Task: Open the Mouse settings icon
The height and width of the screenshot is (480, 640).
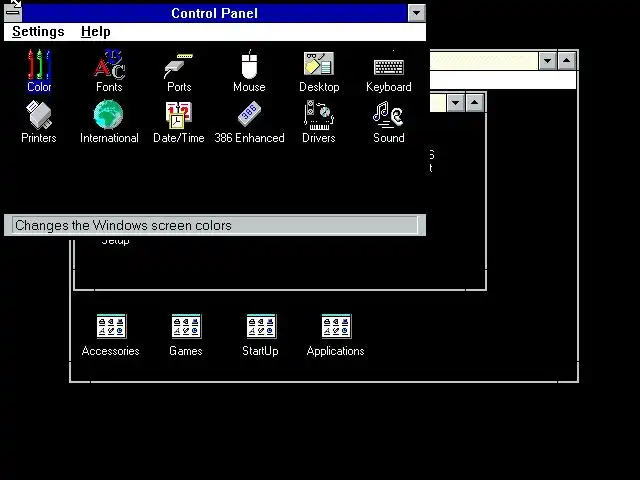Action: pyautogui.click(x=249, y=70)
